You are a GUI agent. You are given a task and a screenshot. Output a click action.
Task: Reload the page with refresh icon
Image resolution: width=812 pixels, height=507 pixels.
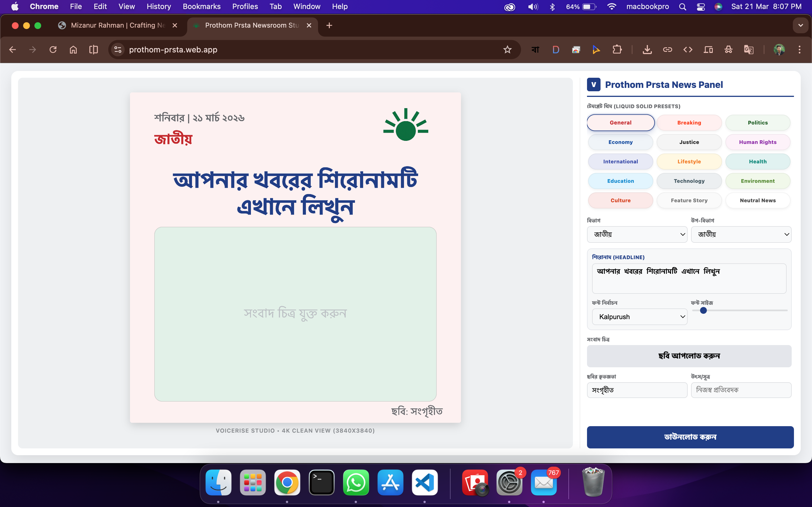tap(53, 50)
